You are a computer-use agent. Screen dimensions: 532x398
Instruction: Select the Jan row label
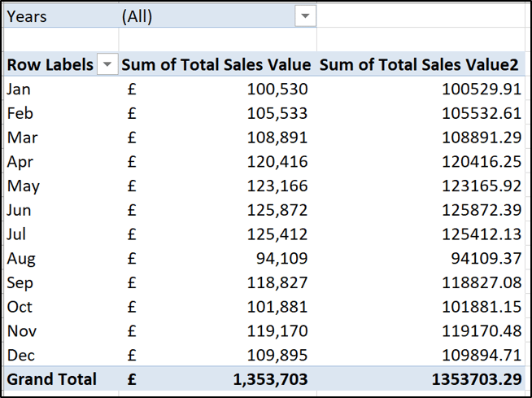point(18,90)
